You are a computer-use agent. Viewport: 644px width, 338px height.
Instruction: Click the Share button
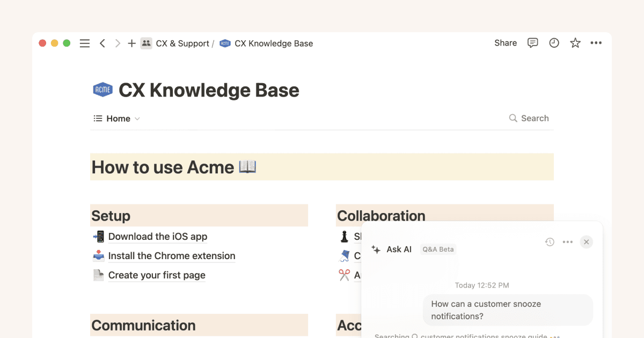coord(505,43)
